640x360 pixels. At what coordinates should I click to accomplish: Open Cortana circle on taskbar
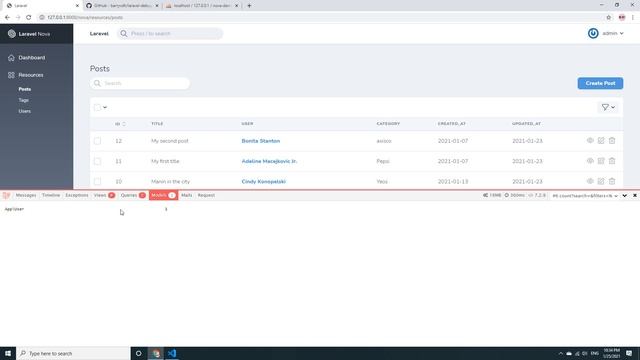138,353
